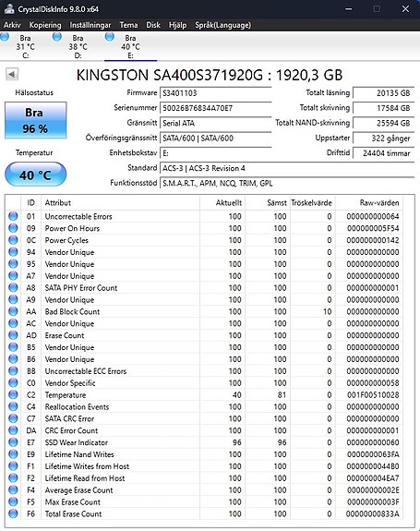The height and width of the screenshot is (531, 420).
Task: Click the Raw-värden column header
Action: (x=369, y=202)
